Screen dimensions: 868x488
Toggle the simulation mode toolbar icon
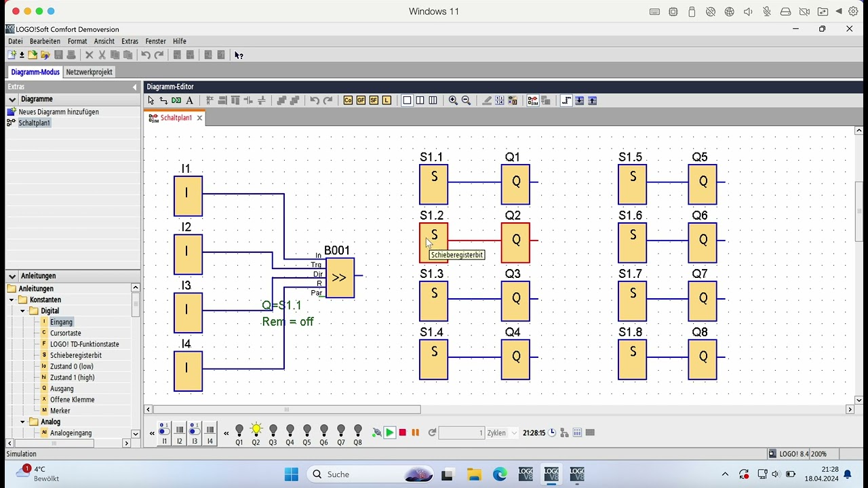(x=532, y=100)
